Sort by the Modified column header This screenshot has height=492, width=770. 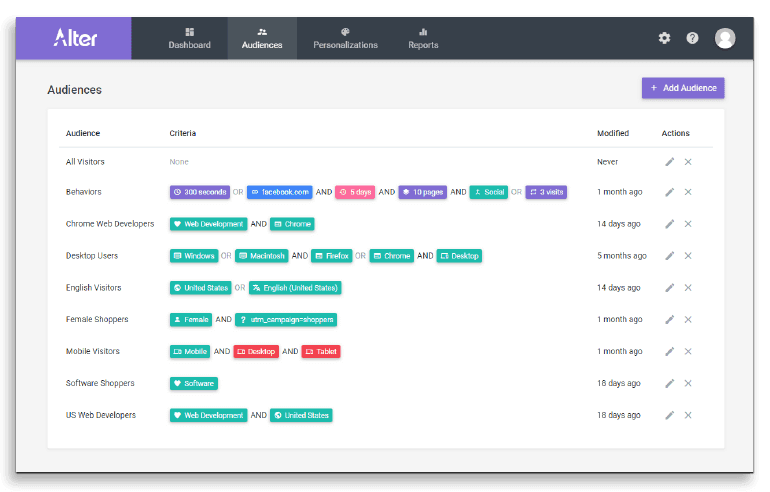[x=612, y=133]
